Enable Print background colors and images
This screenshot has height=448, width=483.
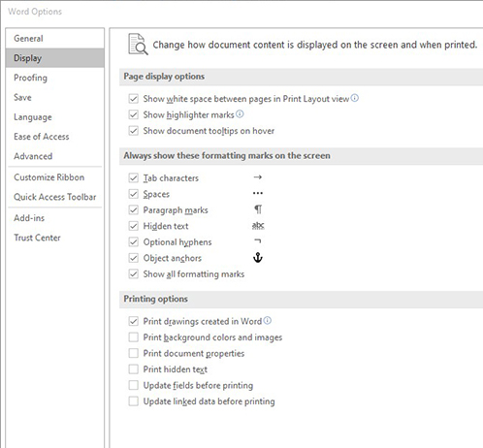click(x=134, y=337)
